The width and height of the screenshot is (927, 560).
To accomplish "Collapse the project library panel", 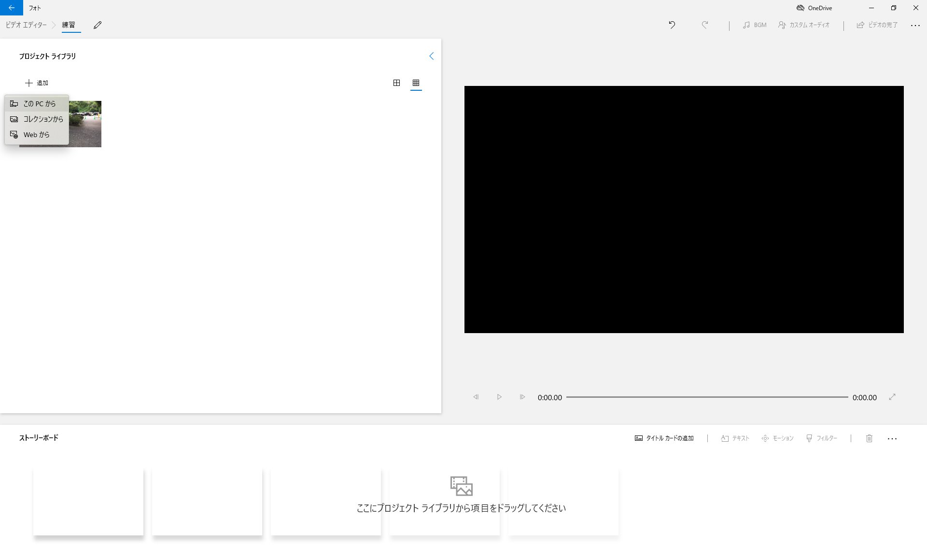I will pos(431,56).
